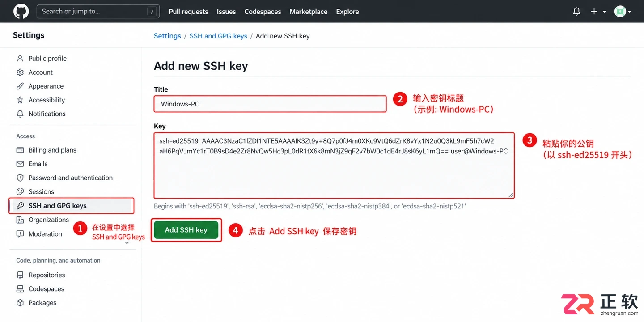Click the Repositories repo icon
The height and width of the screenshot is (322, 644).
tap(20, 275)
